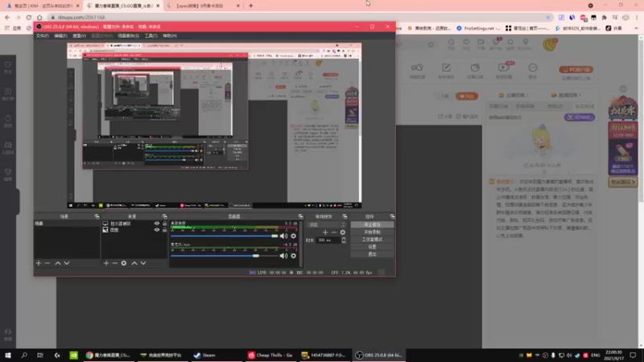Open Edit menu in OBS

tap(61, 35)
